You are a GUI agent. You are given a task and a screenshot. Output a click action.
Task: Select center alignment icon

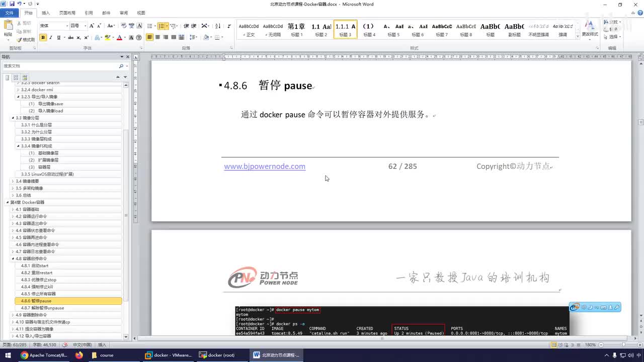click(157, 37)
